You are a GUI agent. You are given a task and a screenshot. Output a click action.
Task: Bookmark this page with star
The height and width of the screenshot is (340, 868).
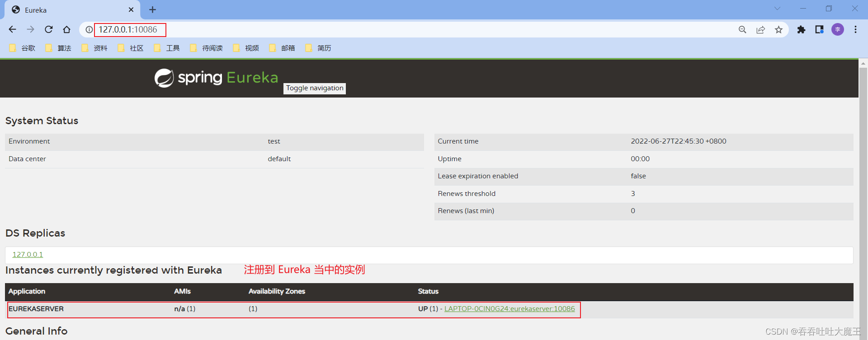point(778,29)
